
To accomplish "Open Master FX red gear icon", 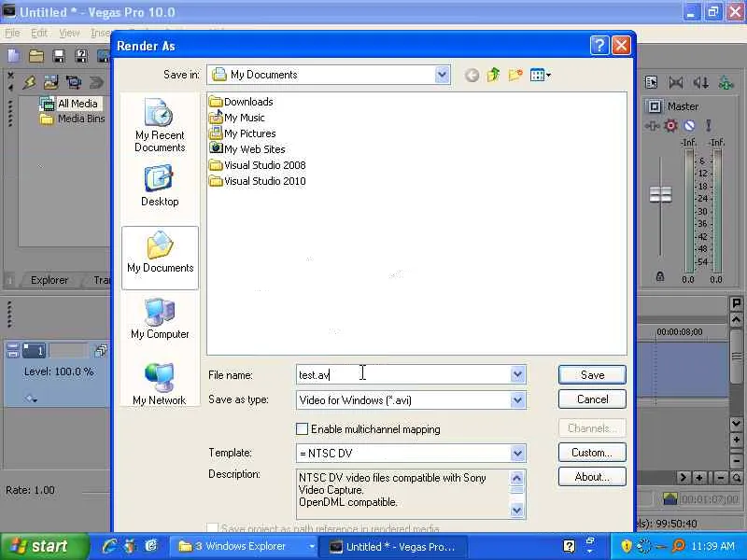I will click(670, 125).
